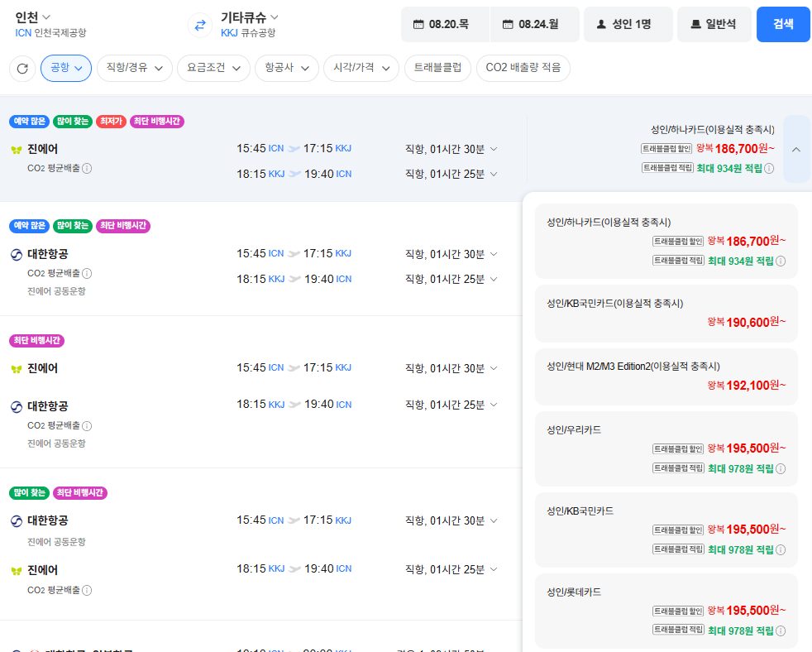Click the KKJ 큐슈공항 airport label
812x652 pixels.
click(248, 33)
